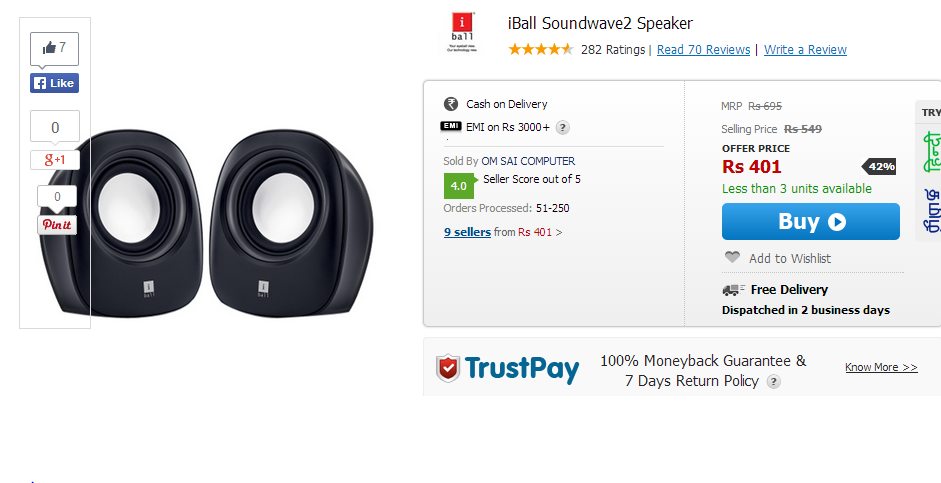The width and height of the screenshot is (941, 483).
Task: Click the EMI help question mark icon
Action: pos(563,127)
